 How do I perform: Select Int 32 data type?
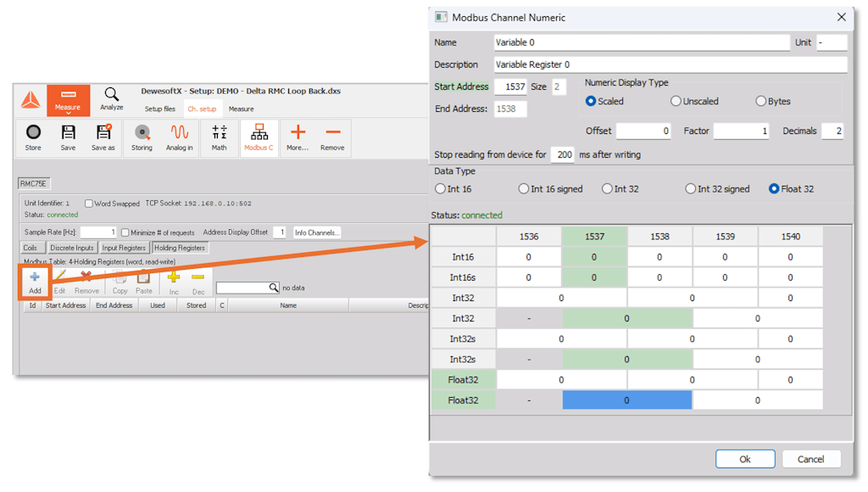click(607, 189)
